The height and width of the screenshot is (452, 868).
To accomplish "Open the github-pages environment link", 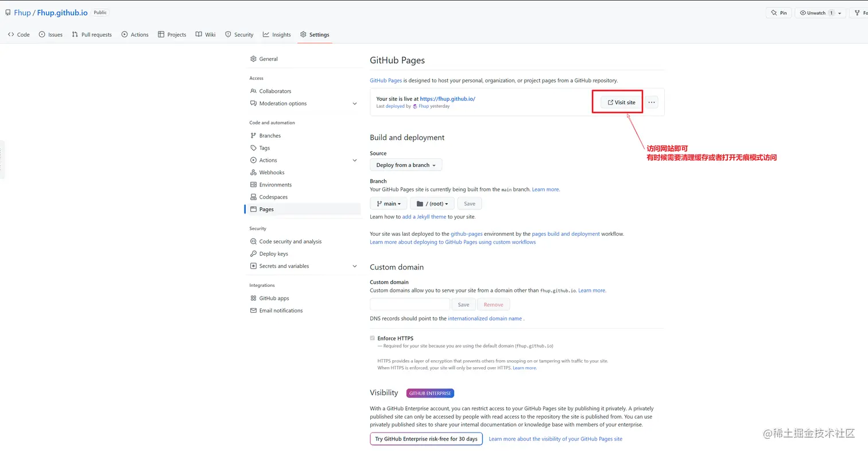I will (x=467, y=234).
